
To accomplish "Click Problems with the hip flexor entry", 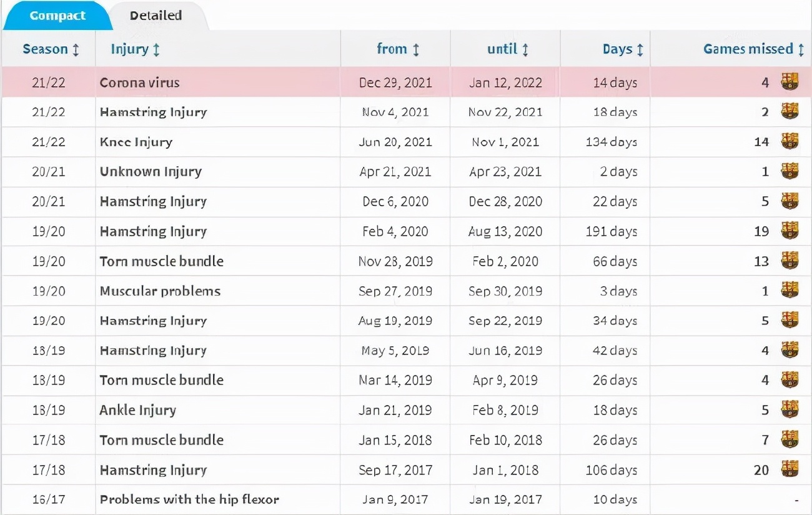I will pyautogui.click(x=189, y=499).
